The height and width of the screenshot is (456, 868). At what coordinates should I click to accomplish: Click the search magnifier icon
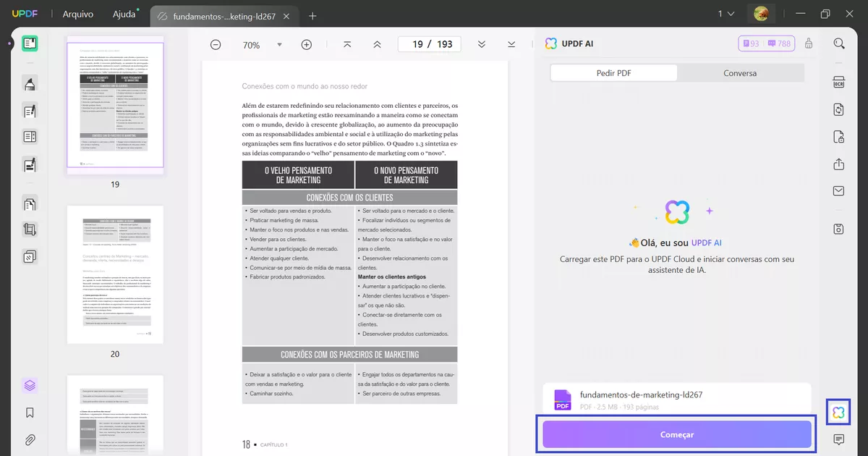point(839,43)
